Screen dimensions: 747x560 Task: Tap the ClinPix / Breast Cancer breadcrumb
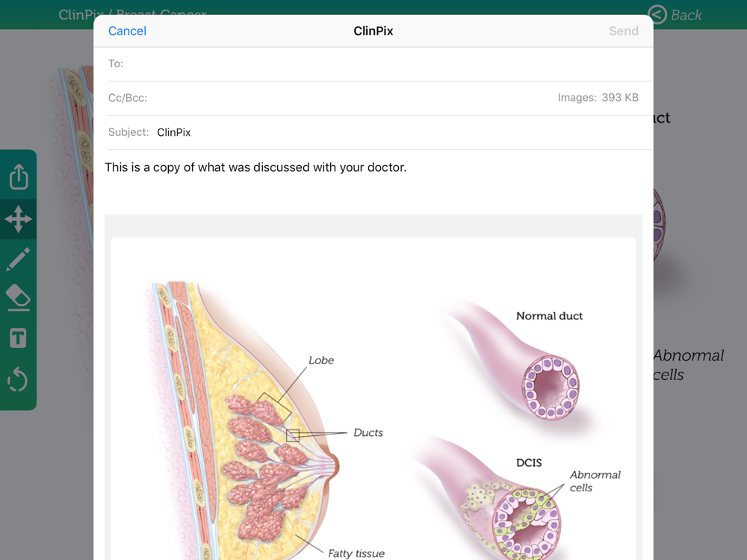coord(132,14)
